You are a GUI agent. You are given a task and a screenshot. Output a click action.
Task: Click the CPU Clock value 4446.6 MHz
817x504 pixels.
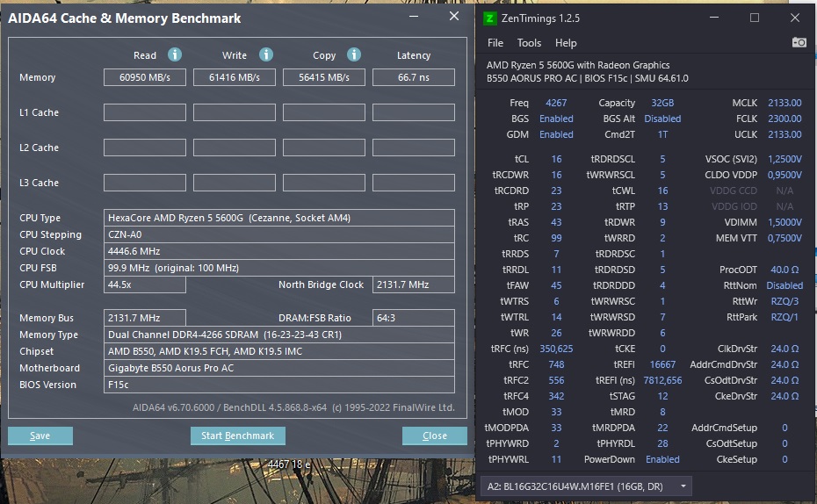click(279, 251)
